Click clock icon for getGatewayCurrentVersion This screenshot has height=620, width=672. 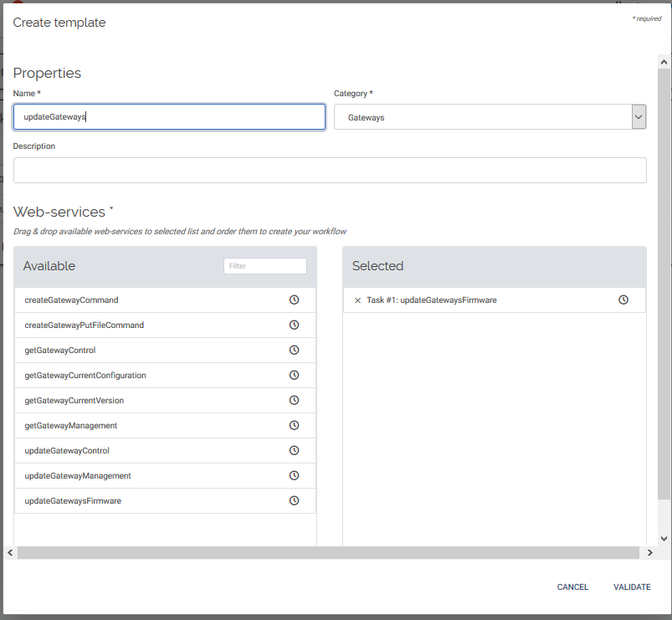tap(294, 400)
